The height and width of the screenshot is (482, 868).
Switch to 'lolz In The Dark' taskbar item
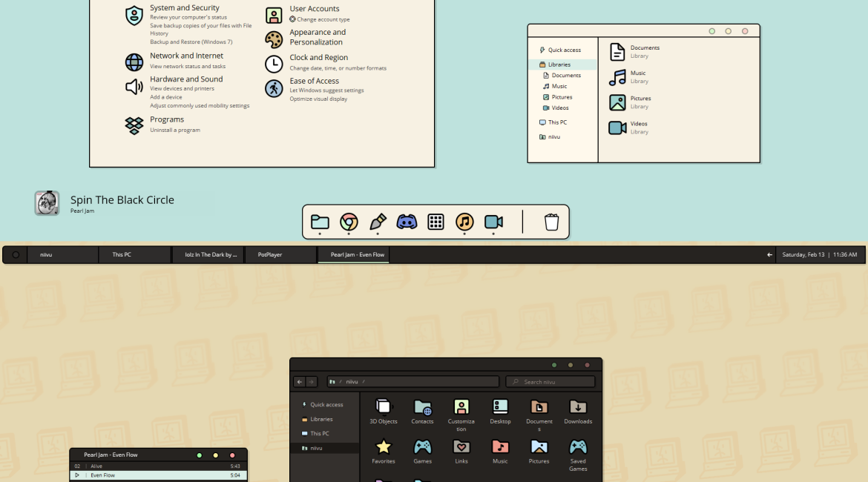point(211,254)
